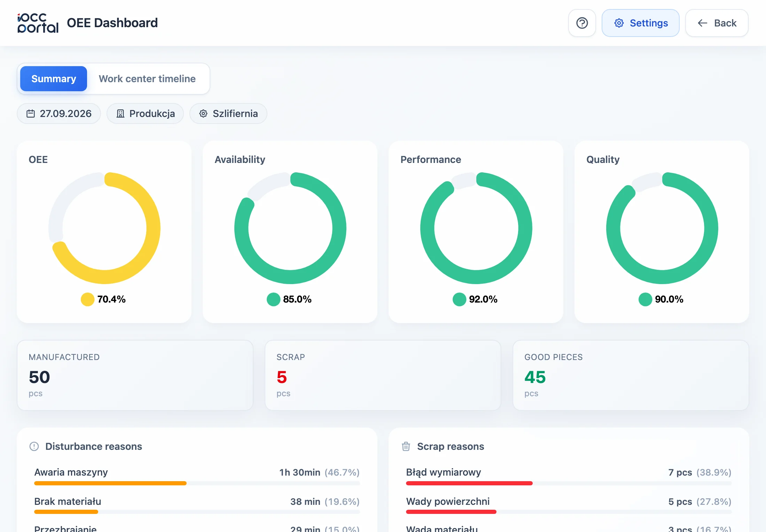
Task: Click the yellow dot beside 70.4%
Action: [87, 299]
